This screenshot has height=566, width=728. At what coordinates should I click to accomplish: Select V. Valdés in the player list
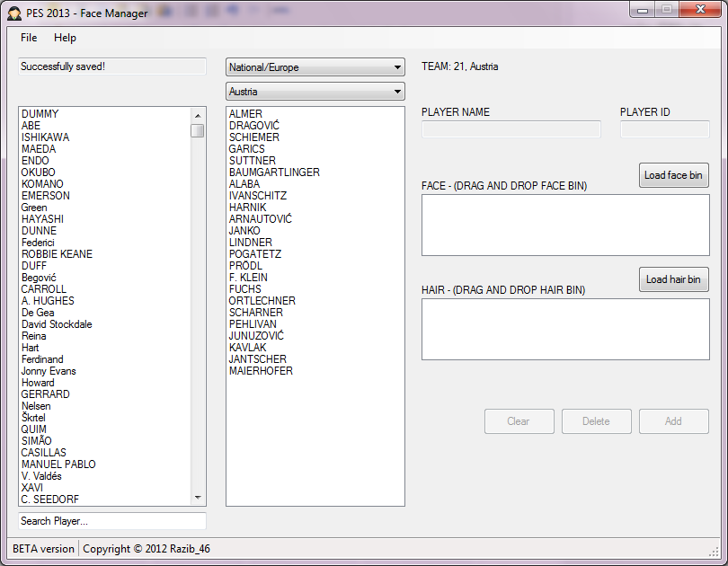(x=105, y=476)
